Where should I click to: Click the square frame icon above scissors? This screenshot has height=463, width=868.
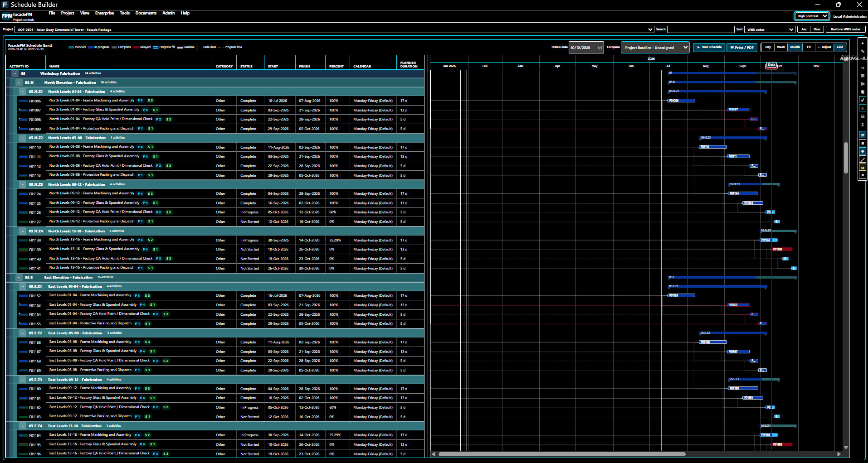pyautogui.click(x=863, y=76)
